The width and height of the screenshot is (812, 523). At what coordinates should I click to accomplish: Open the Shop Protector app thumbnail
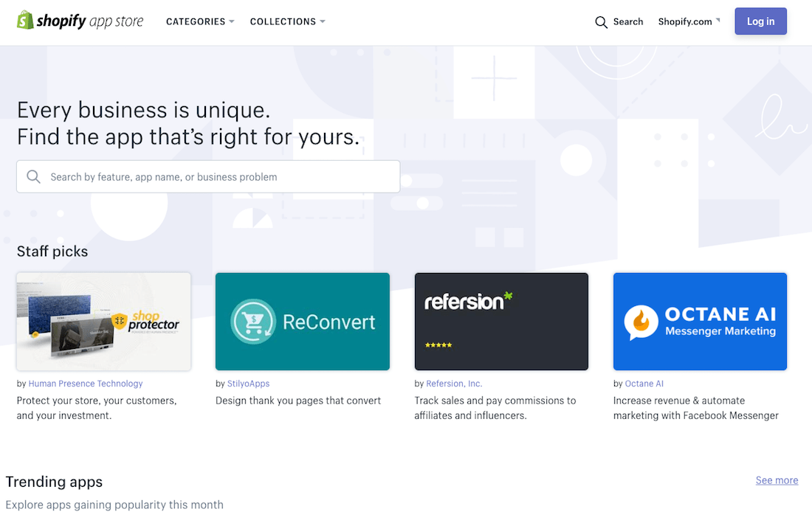click(103, 321)
